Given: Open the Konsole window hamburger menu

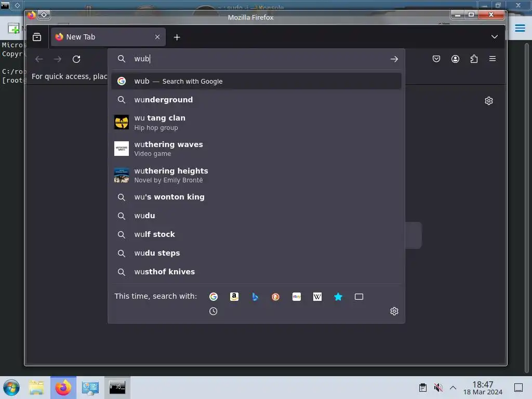Looking at the screenshot, I should tap(520, 28).
